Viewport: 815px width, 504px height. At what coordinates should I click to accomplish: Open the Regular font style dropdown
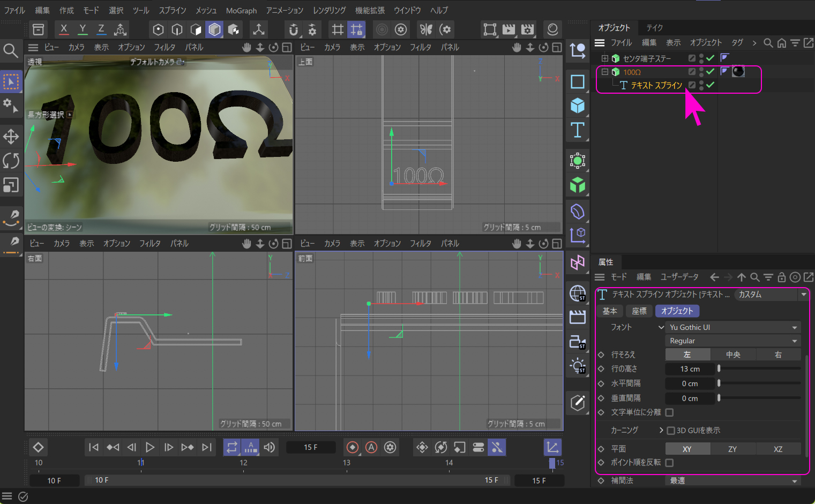click(732, 341)
